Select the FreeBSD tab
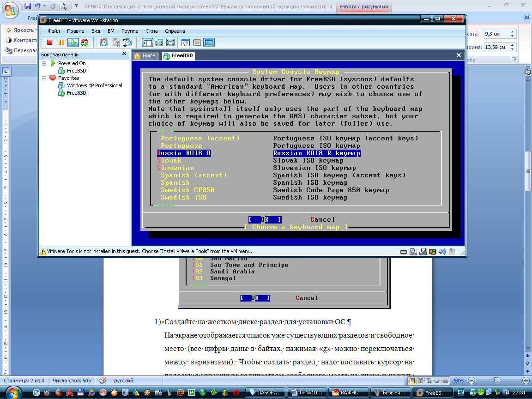This screenshot has width=532, height=399. pyautogui.click(x=178, y=55)
